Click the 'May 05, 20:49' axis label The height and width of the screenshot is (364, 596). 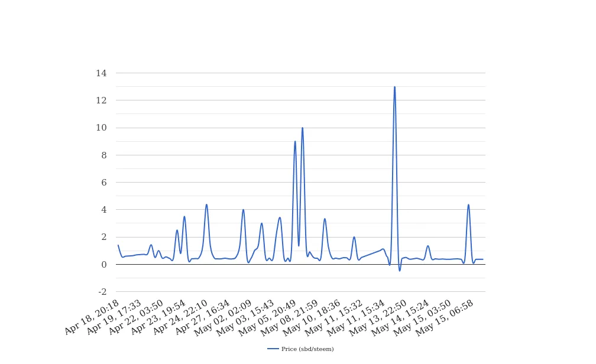pos(267,318)
